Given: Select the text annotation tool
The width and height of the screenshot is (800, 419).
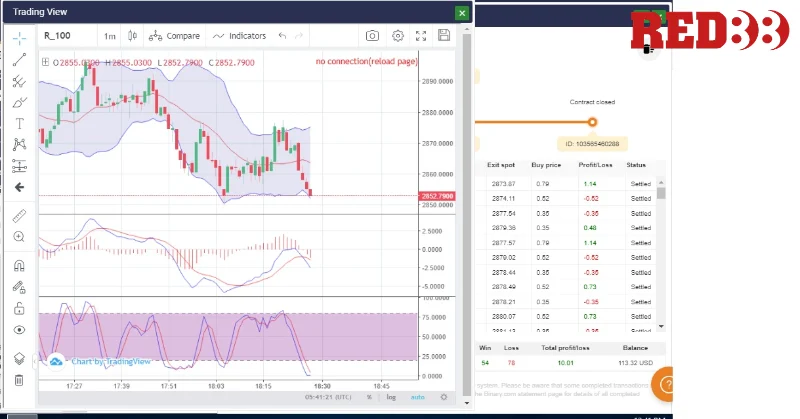Looking at the screenshot, I should (x=19, y=123).
